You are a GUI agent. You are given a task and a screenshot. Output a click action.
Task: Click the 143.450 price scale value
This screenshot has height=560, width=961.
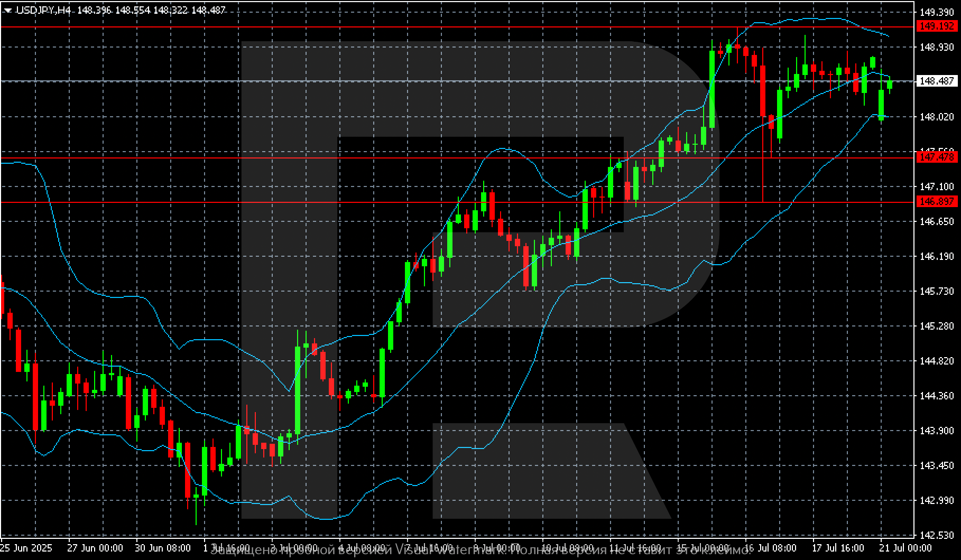[x=937, y=465]
